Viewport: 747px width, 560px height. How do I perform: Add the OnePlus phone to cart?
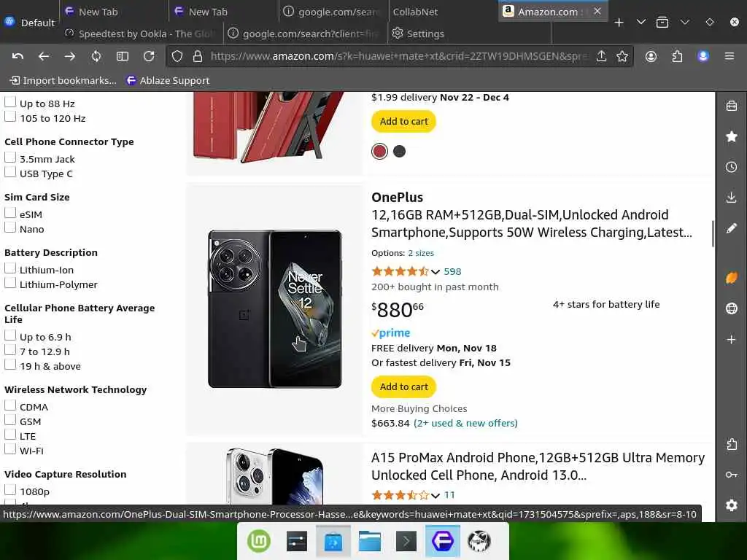coord(403,387)
